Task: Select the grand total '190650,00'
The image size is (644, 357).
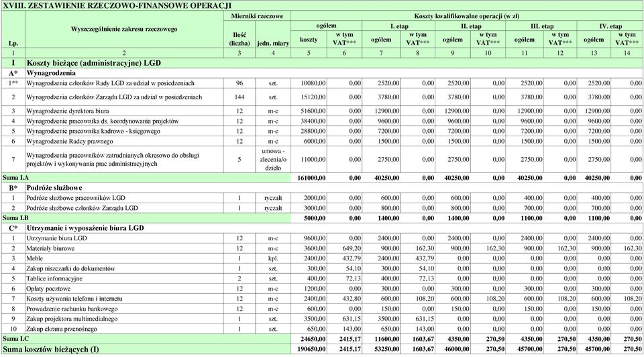Action: point(311,349)
